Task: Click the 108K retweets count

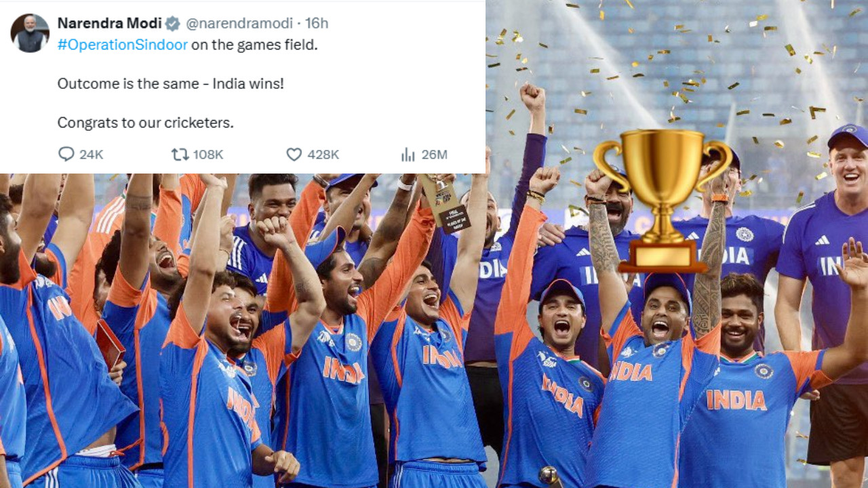Action: coord(208,155)
